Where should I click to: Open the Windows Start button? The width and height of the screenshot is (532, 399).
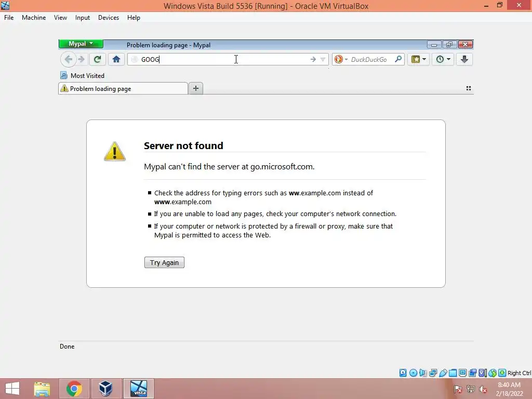12,389
